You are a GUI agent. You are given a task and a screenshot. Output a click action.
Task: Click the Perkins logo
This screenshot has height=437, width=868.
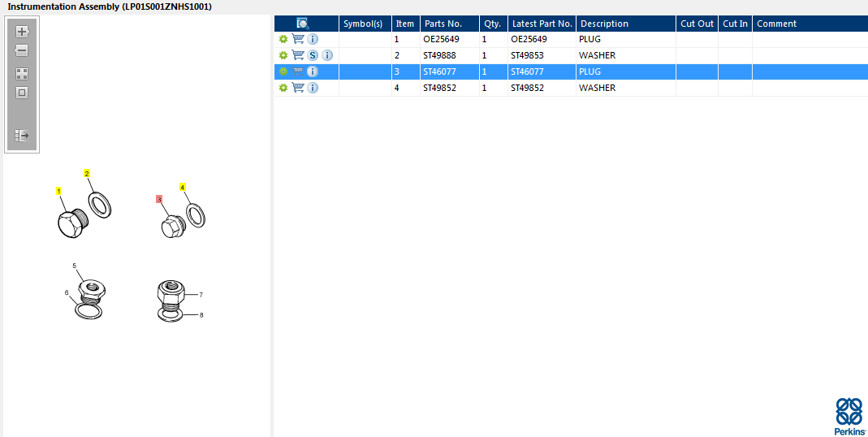[850, 416]
